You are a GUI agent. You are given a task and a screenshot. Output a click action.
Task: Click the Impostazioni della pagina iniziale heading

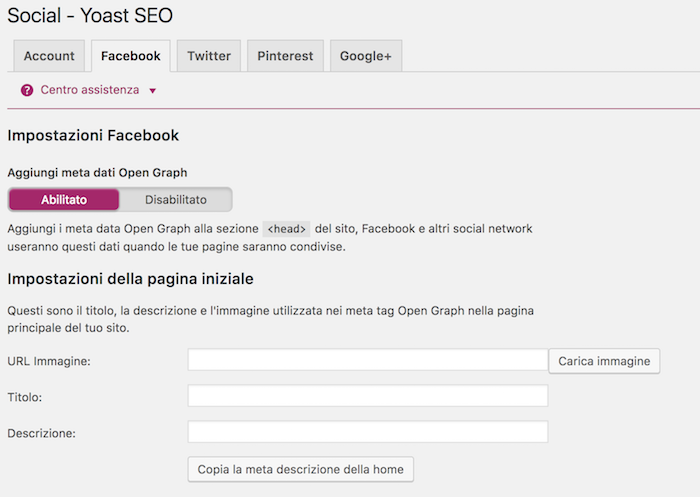pos(130,279)
